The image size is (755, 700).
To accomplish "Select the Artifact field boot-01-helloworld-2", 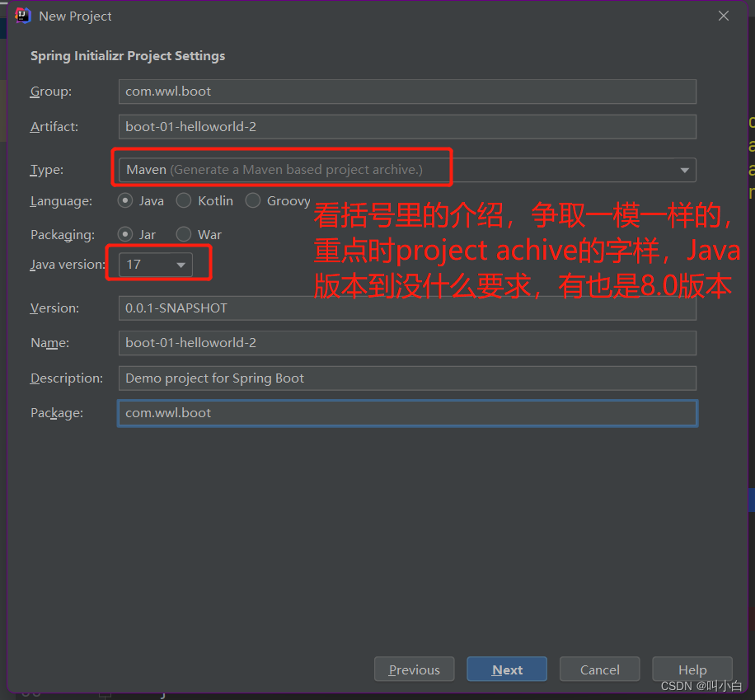I will 407,126.
